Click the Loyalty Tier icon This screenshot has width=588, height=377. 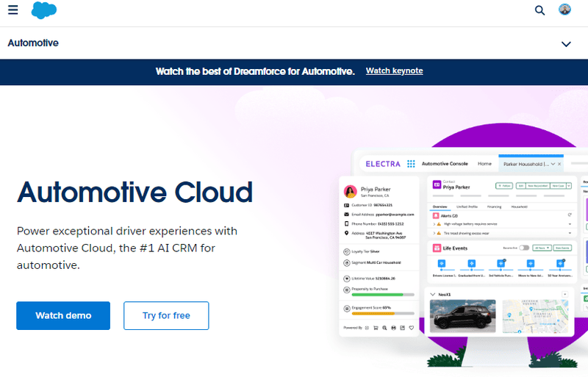pos(347,252)
